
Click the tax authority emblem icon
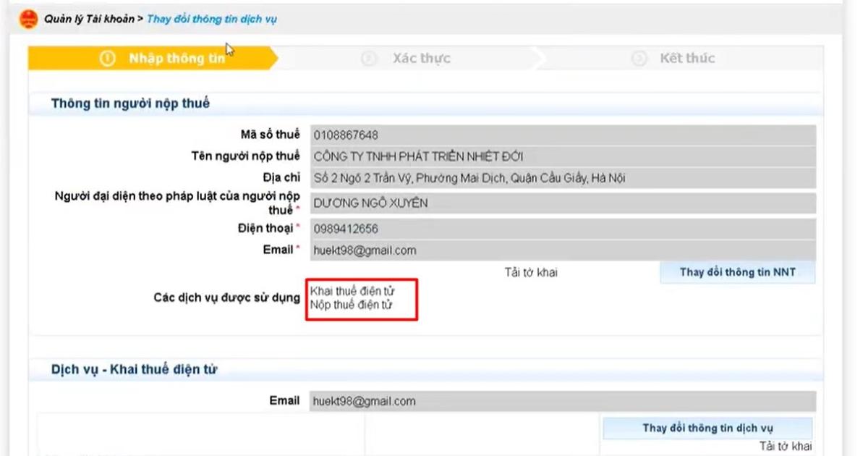pos(28,20)
